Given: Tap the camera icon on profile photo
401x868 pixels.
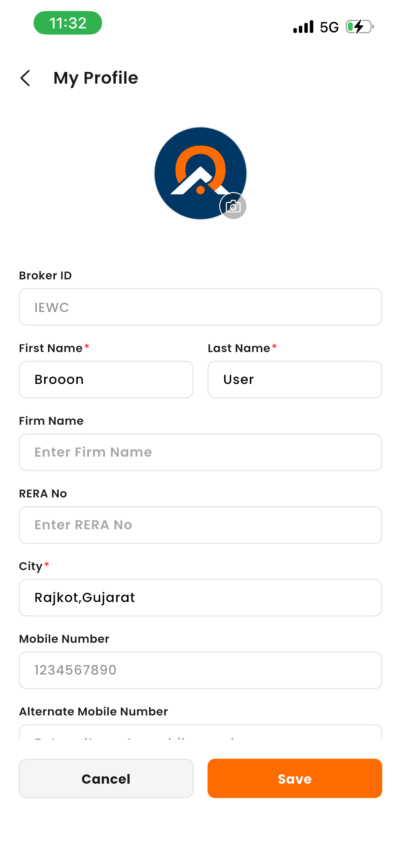Looking at the screenshot, I should click(x=233, y=206).
